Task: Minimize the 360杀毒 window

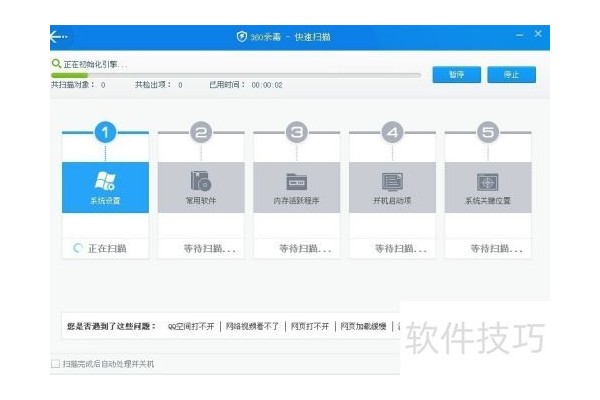Action: coord(519,35)
